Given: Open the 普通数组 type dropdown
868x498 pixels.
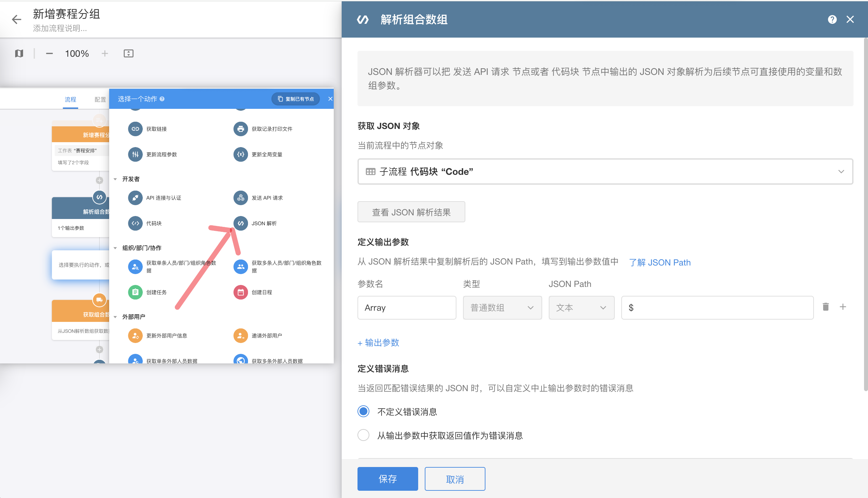Looking at the screenshot, I should tap(502, 307).
